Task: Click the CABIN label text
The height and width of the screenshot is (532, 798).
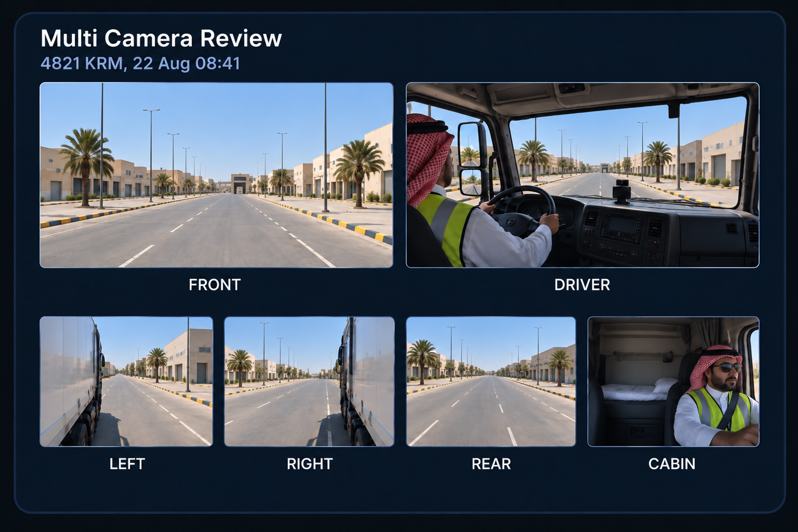Action: 672,464
